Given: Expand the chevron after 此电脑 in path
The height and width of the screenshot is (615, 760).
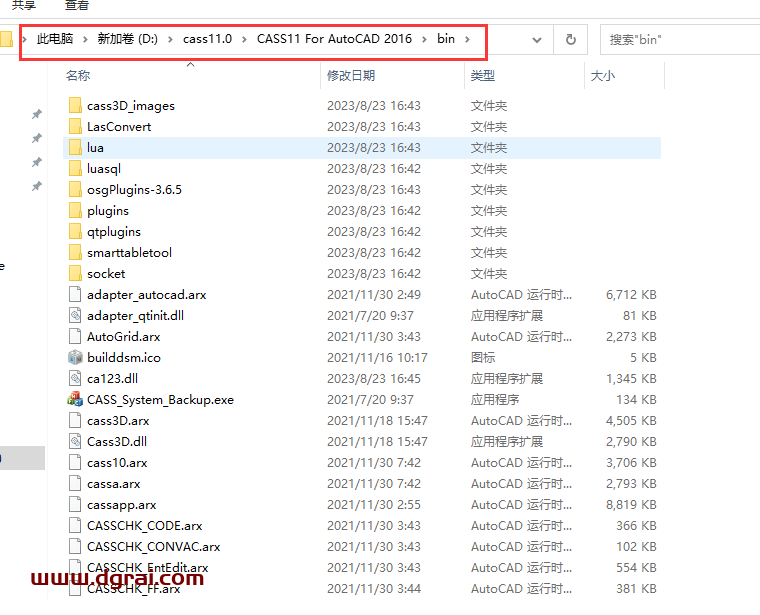Looking at the screenshot, I should coord(85,39).
